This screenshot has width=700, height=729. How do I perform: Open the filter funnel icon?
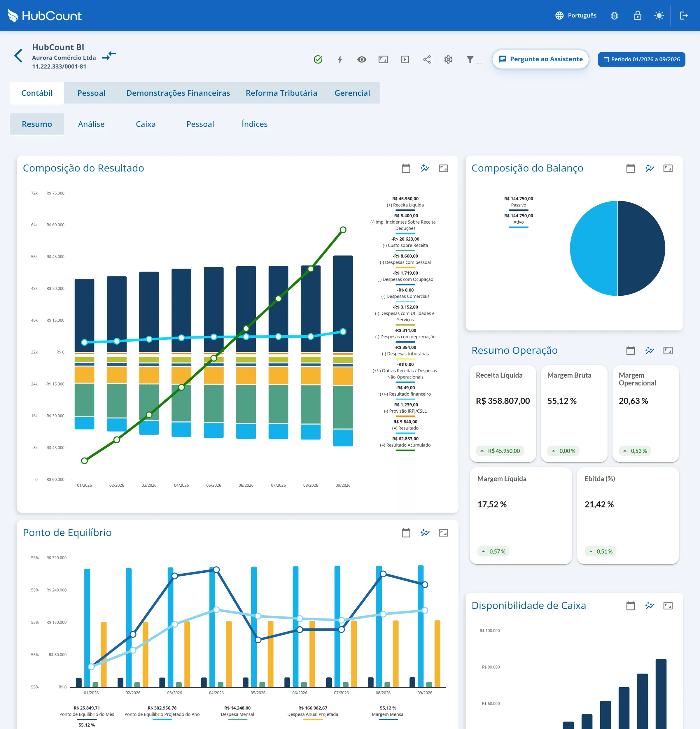(x=470, y=59)
